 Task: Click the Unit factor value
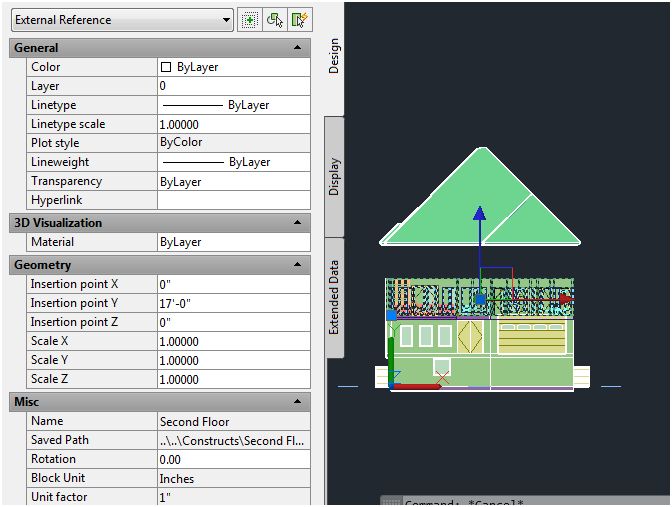click(x=234, y=497)
